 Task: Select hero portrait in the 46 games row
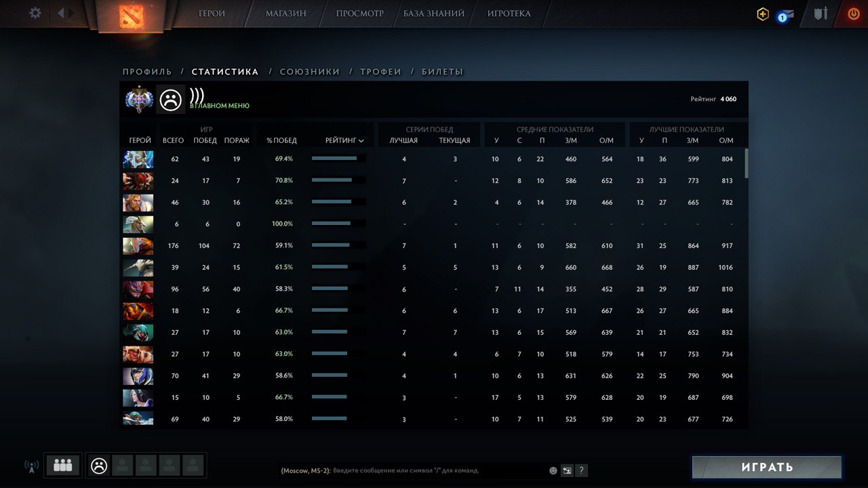138,203
